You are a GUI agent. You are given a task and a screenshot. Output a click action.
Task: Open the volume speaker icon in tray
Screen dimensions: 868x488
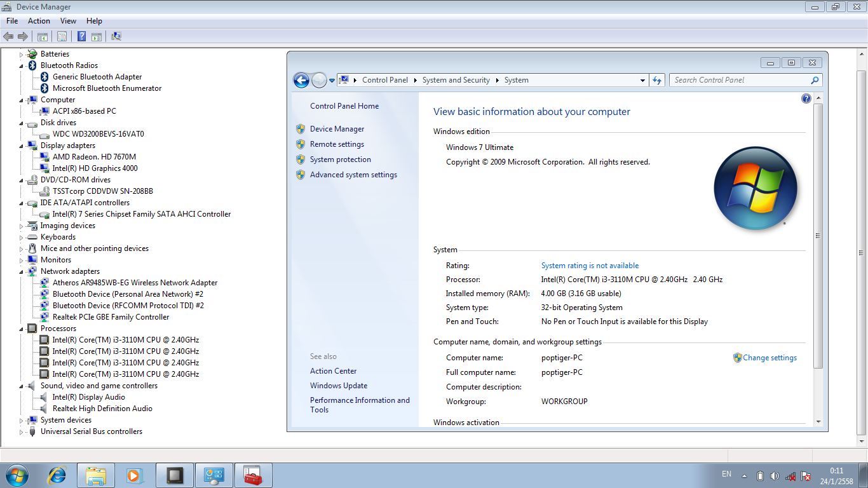click(x=775, y=475)
